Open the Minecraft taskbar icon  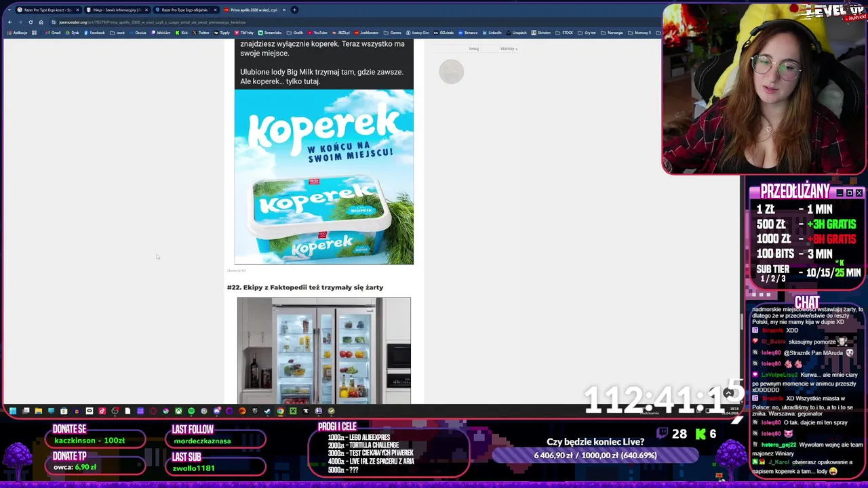293,411
